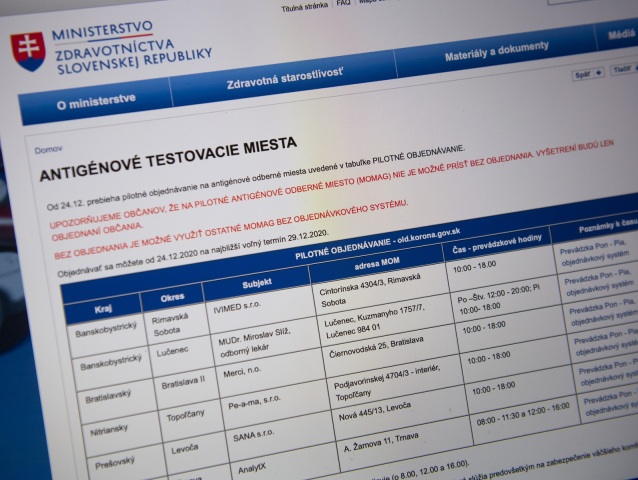Follow the Domov breadcrumb link
The width and height of the screenshot is (638, 480).
[48, 150]
